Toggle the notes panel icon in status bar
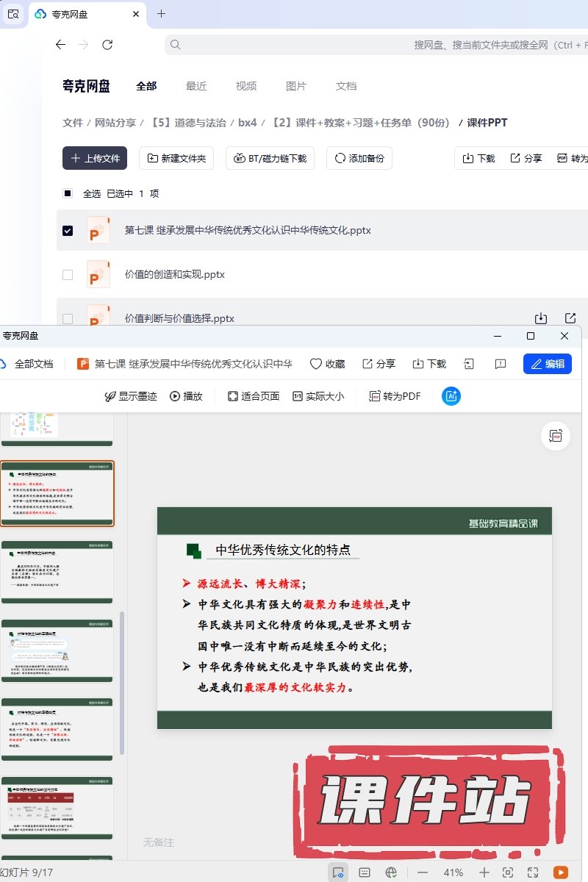The width and height of the screenshot is (588, 882). (x=365, y=872)
